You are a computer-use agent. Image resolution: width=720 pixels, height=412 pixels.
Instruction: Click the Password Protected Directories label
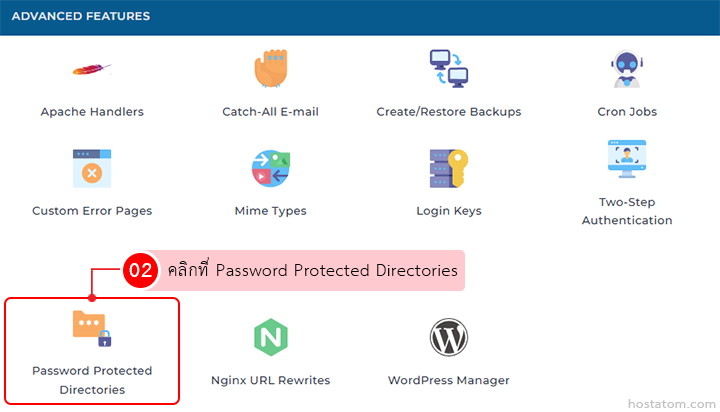(x=92, y=380)
